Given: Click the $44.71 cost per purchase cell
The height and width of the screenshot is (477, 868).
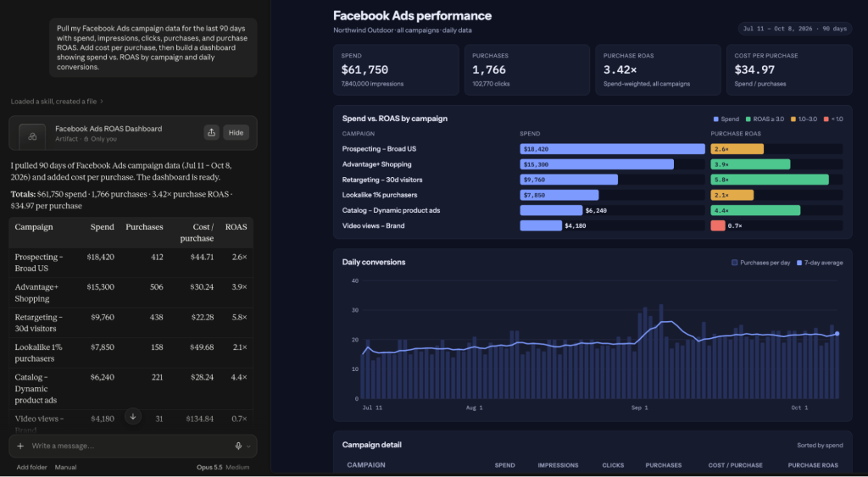Looking at the screenshot, I should tap(202, 257).
